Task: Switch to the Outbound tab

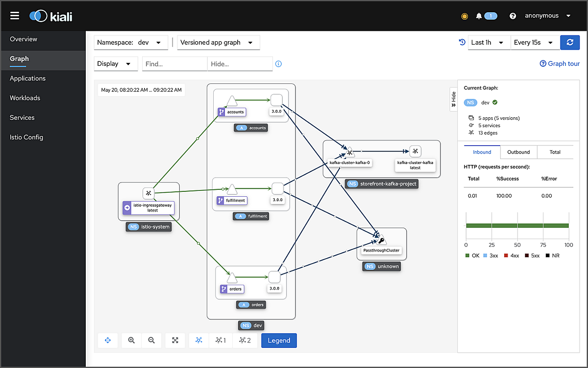Action: coord(518,152)
